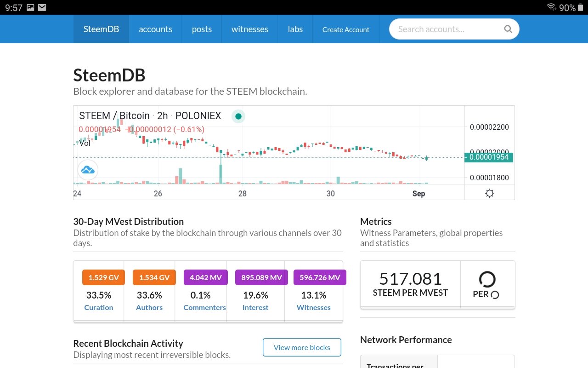Click the 33.5% Curation percentage
588x368 pixels.
pyautogui.click(x=99, y=295)
